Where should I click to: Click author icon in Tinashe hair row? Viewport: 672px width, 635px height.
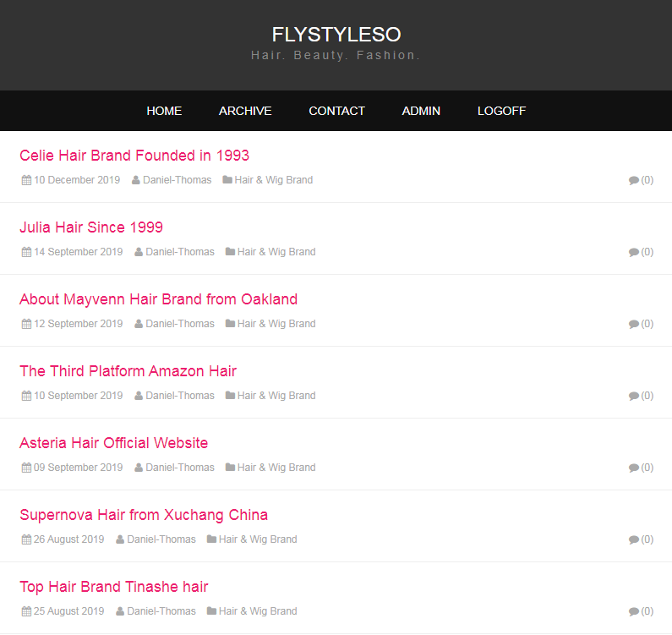(120, 611)
